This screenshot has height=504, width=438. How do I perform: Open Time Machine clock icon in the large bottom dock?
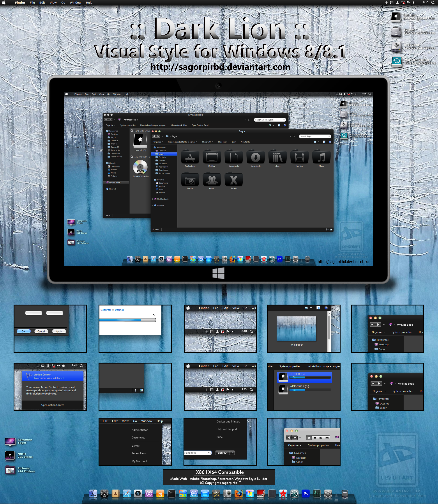294,494
